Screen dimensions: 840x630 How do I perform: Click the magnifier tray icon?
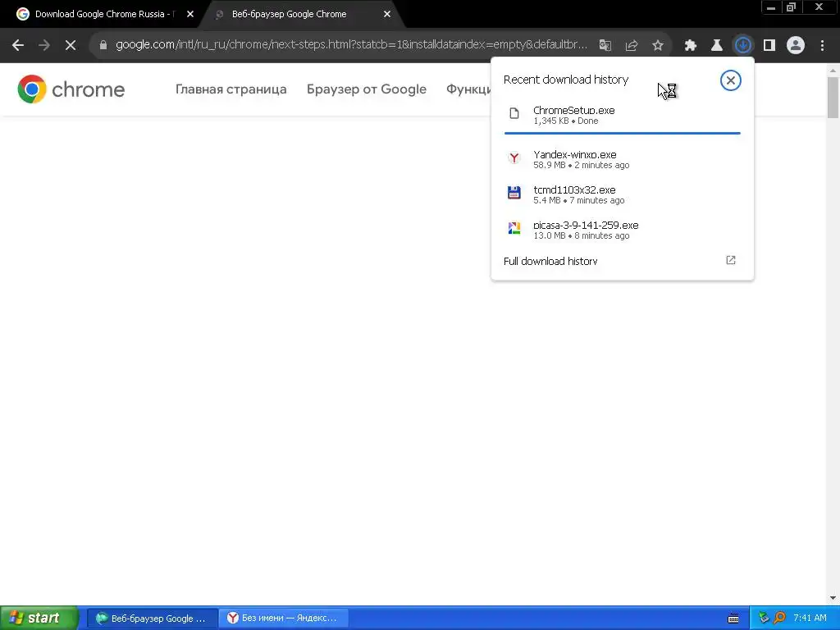click(779, 619)
